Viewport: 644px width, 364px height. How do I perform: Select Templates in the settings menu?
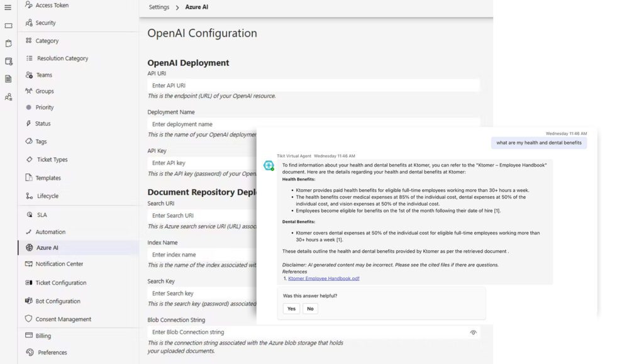point(28,177)
